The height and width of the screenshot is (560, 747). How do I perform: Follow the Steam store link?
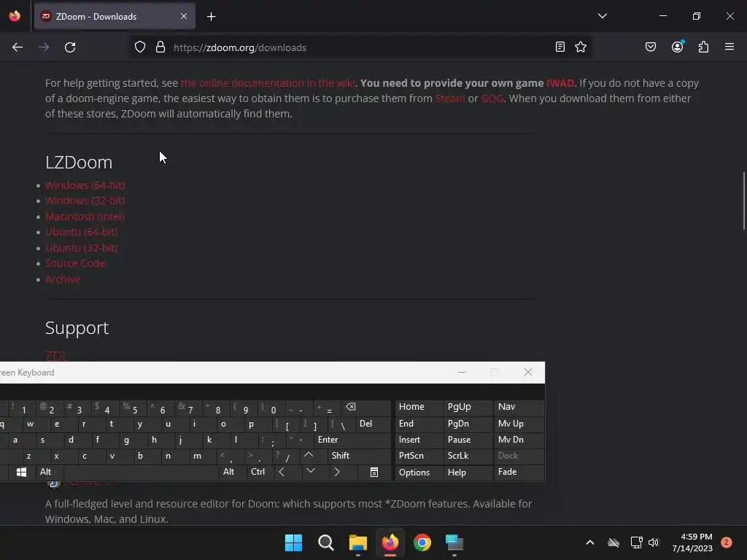pyautogui.click(x=449, y=98)
